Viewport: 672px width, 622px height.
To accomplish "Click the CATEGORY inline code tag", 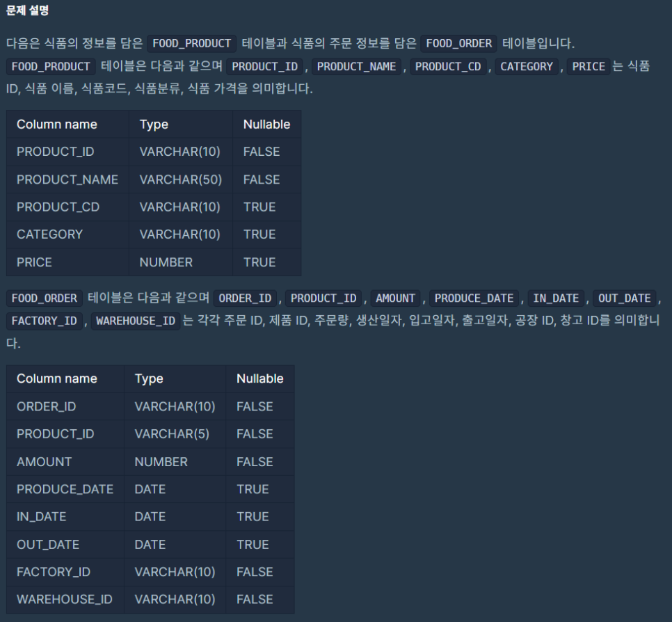I will click(x=527, y=66).
